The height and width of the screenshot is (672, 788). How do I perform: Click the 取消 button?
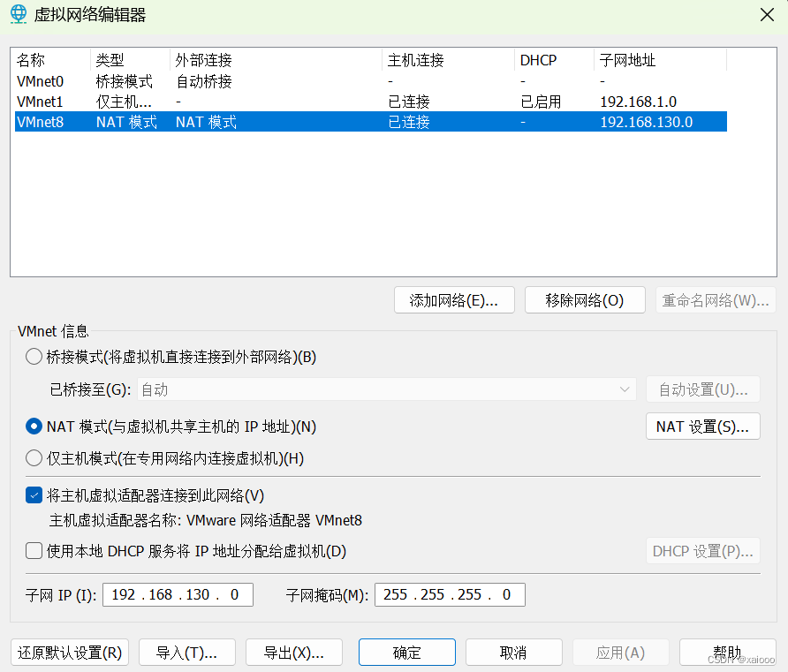pyautogui.click(x=513, y=653)
